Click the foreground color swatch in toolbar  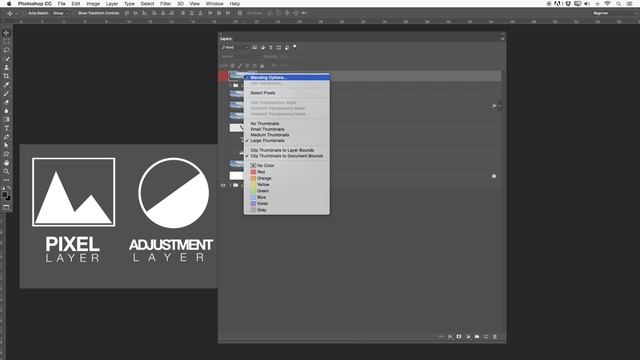click(x=4, y=195)
